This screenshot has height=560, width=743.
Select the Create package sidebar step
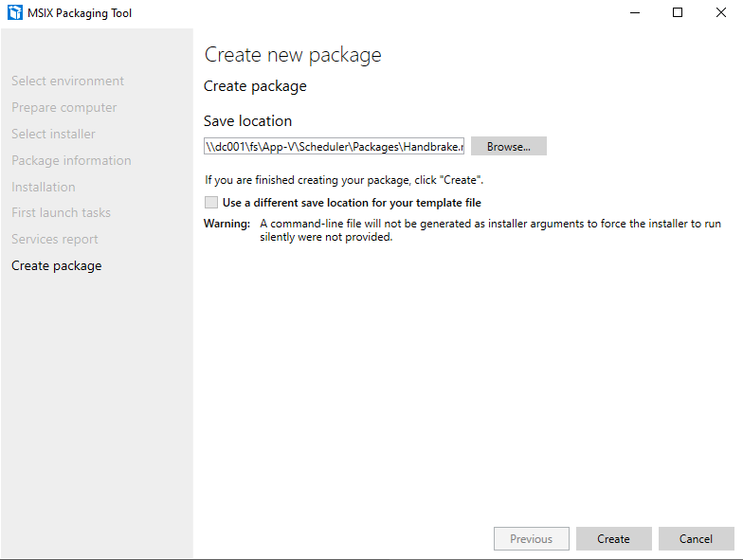(57, 266)
